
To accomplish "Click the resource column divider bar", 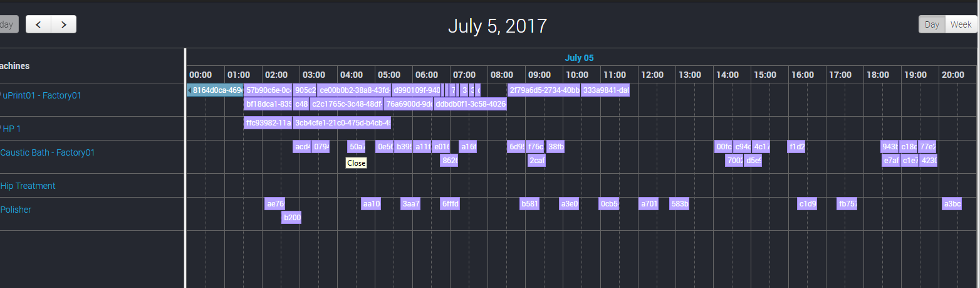I will [x=185, y=168].
